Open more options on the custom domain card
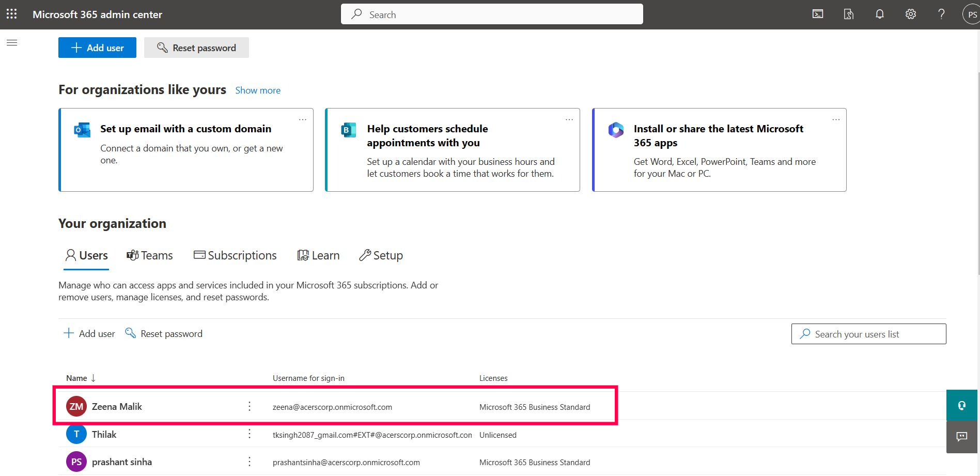The height and width of the screenshot is (476, 980). pyautogui.click(x=302, y=120)
